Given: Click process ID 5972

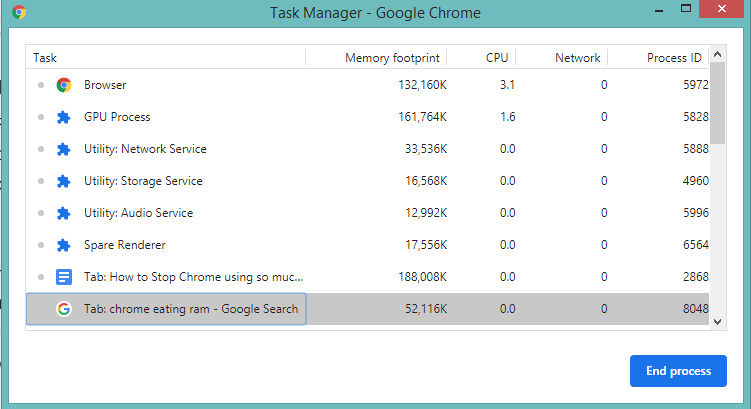Looking at the screenshot, I should tap(696, 85).
